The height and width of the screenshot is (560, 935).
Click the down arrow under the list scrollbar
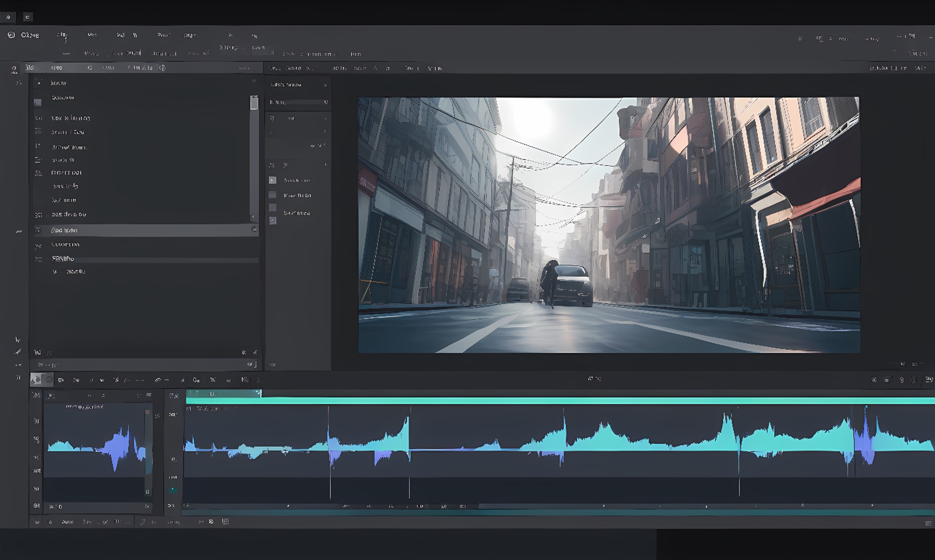point(254,217)
